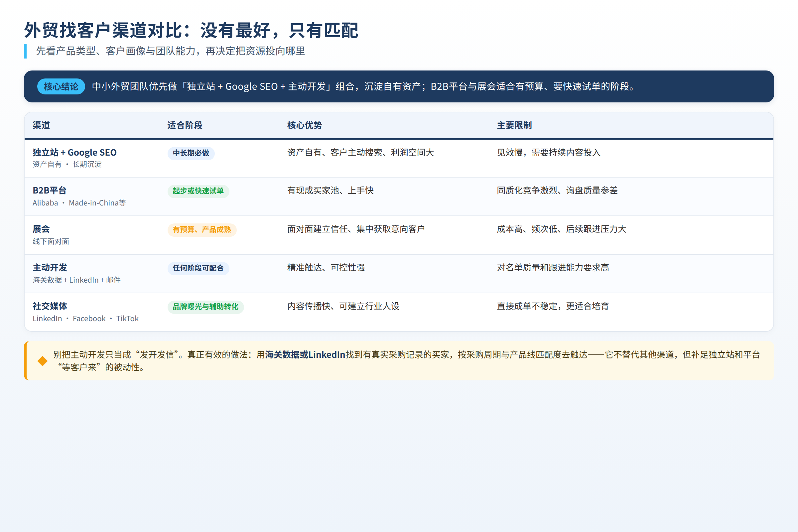Click 成本高、频次低、后续跟进压力大 cell
Viewport: 798px width, 532px height.
[x=562, y=229]
